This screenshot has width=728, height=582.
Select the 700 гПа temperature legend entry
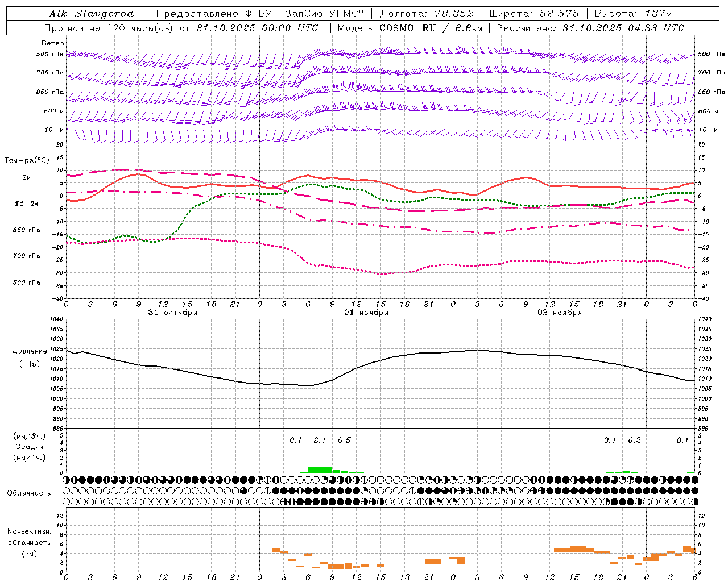pyautogui.click(x=27, y=256)
